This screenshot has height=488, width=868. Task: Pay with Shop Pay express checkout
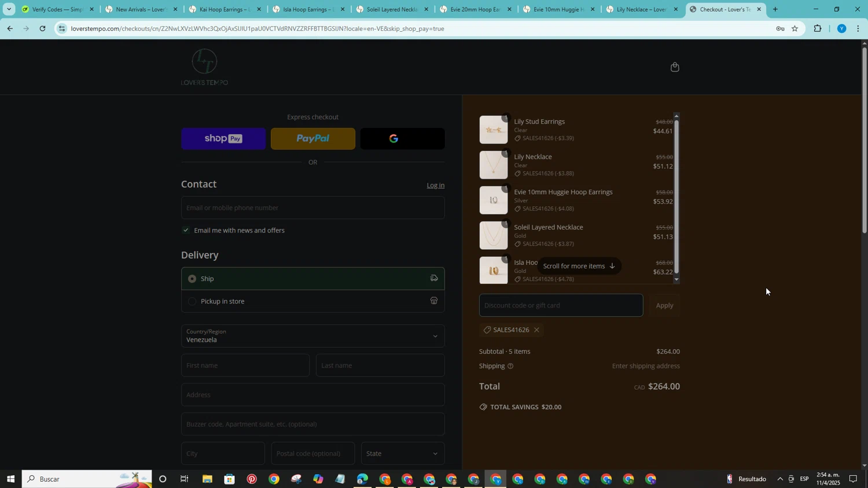click(x=223, y=139)
